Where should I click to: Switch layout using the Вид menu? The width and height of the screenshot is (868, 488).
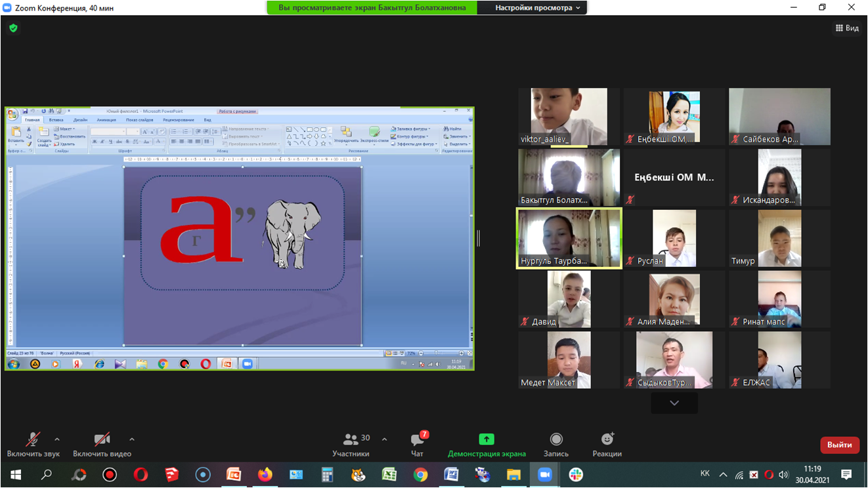[x=847, y=28]
